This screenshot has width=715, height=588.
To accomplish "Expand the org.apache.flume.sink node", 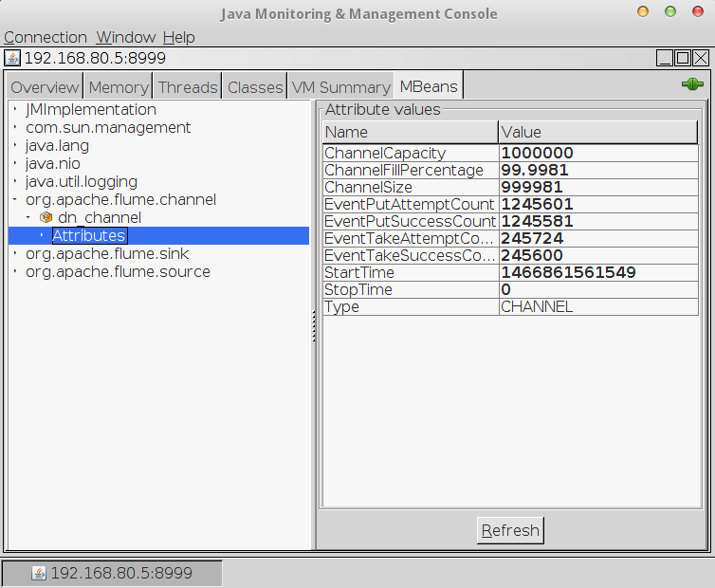I will [x=15, y=253].
